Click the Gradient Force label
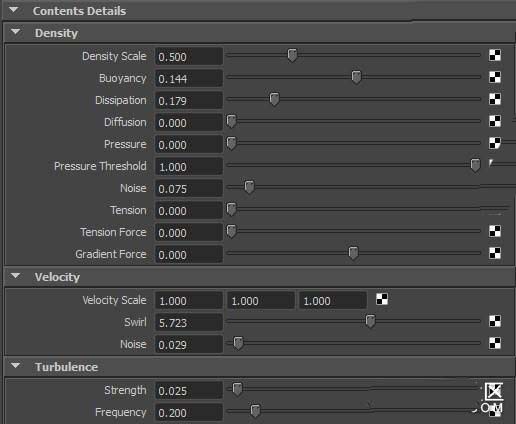This screenshot has height=424, width=516. coord(111,254)
